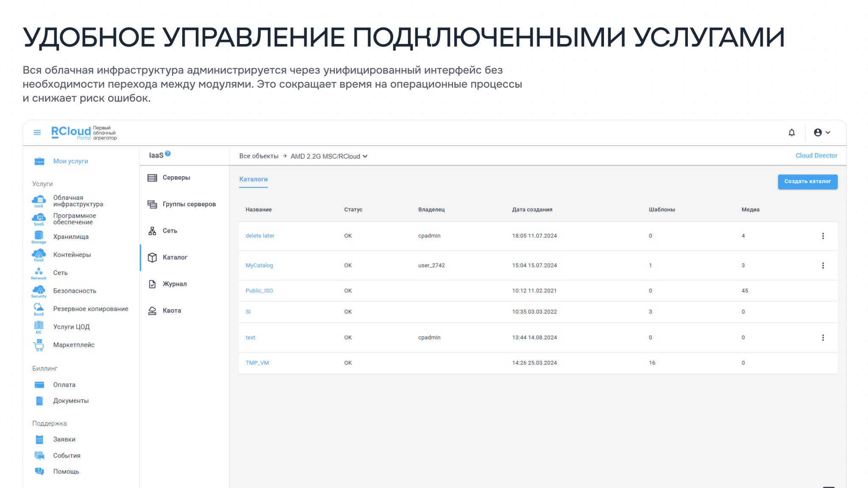Open the actions menu for the MyCatalog row
The height and width of the screenshot is (488, 868).
[823, 266]
